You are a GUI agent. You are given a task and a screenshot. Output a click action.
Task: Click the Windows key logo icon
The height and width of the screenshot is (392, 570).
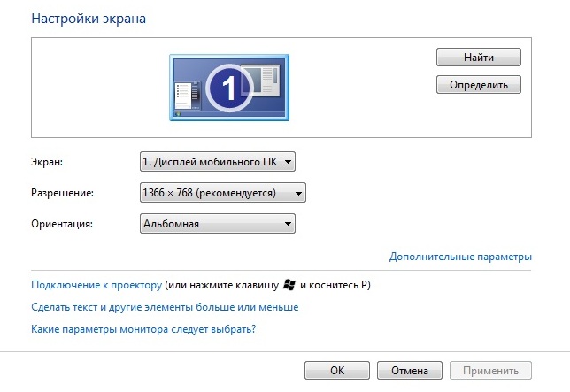[289, 285]
